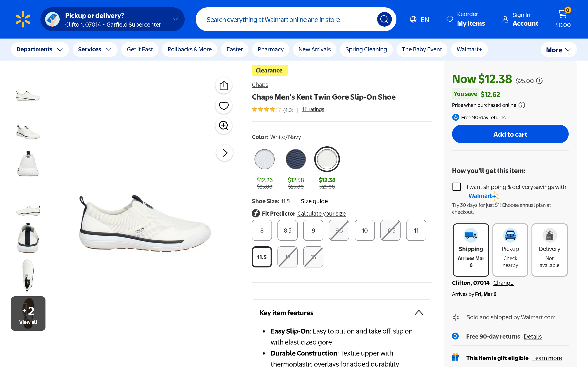588x367 pixels.
Task: Click the search magnifier button
Action: click(x=384, y=19)
